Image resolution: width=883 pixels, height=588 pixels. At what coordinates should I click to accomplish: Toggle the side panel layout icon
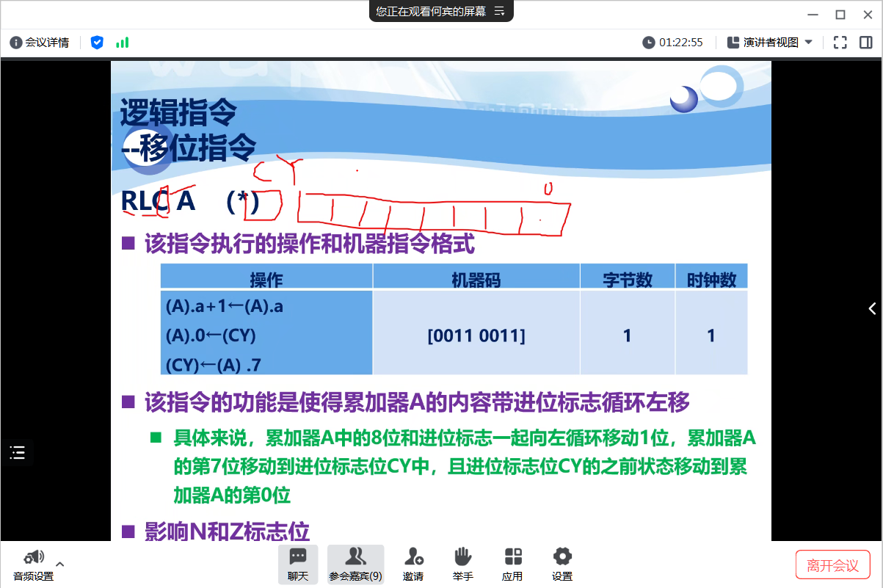[865, 43]
